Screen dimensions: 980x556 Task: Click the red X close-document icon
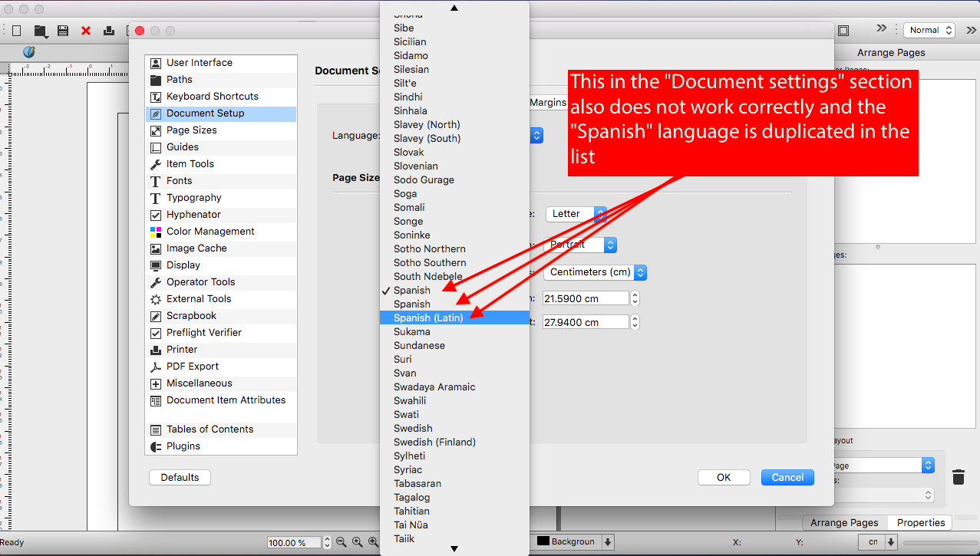[86, 31]
